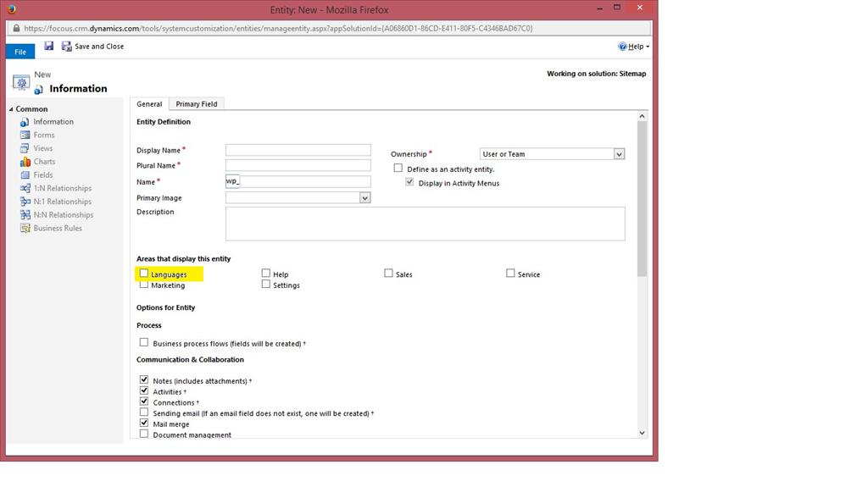Screen dimensions: 868x487
Task: Click the Description text area
Action: click(x=426, y=224)
